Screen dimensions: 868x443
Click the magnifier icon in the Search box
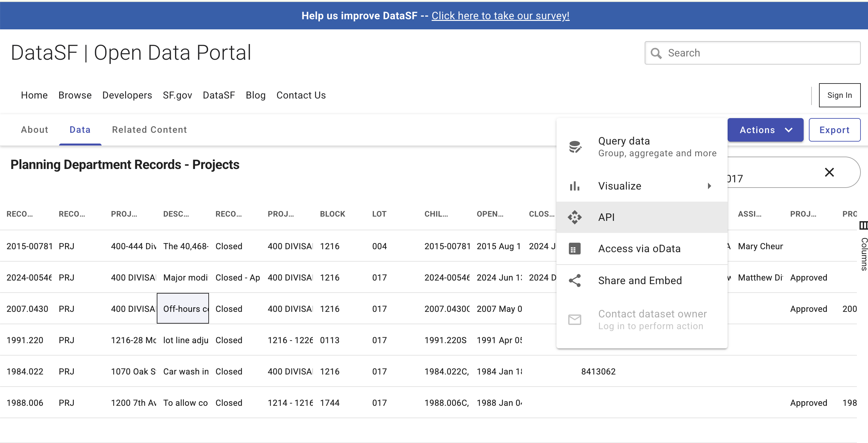click(656, 53)
